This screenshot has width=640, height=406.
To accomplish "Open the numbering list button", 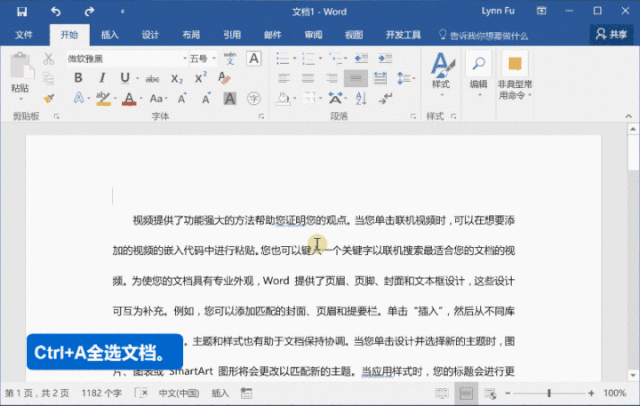I will (309, 59).
